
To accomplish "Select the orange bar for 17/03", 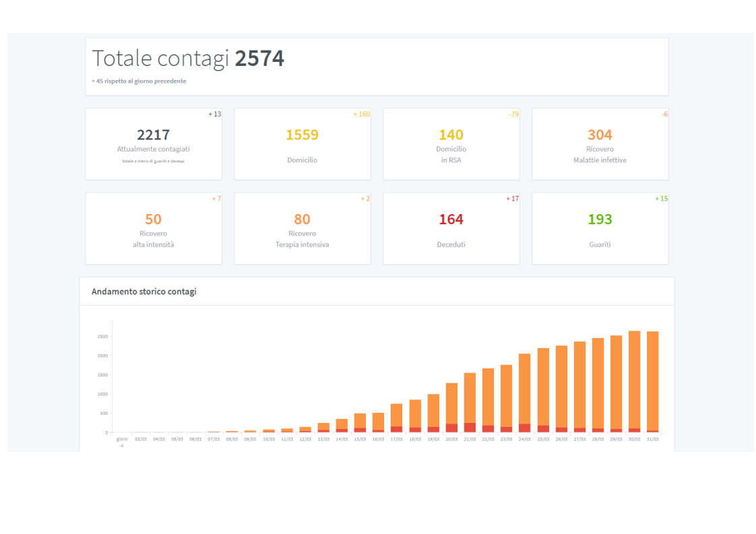I will pos(396,414).
